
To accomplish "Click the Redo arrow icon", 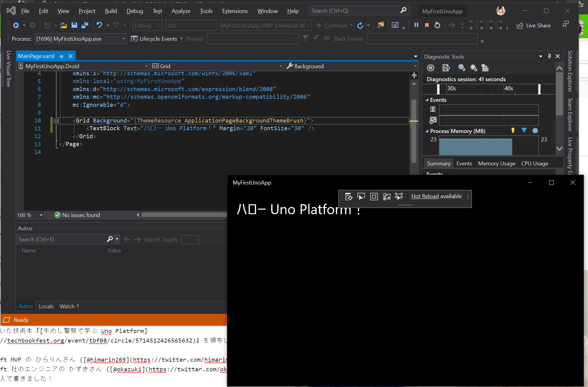I will (x=116, y=25).
